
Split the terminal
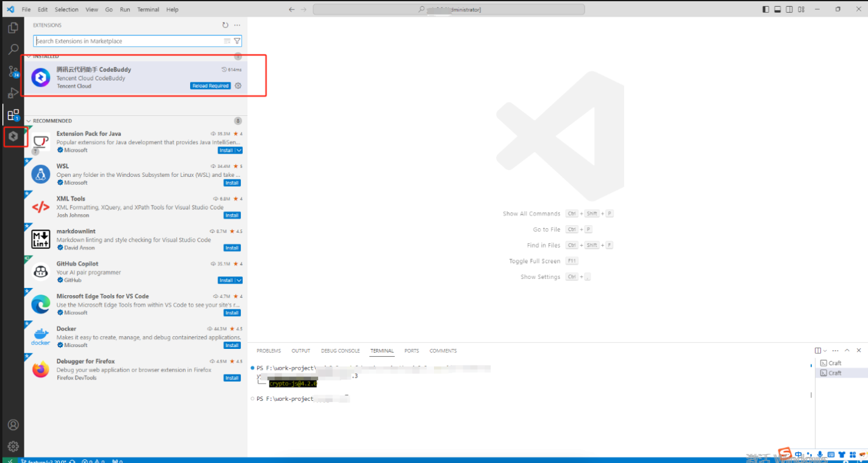(x=818, y=351)
